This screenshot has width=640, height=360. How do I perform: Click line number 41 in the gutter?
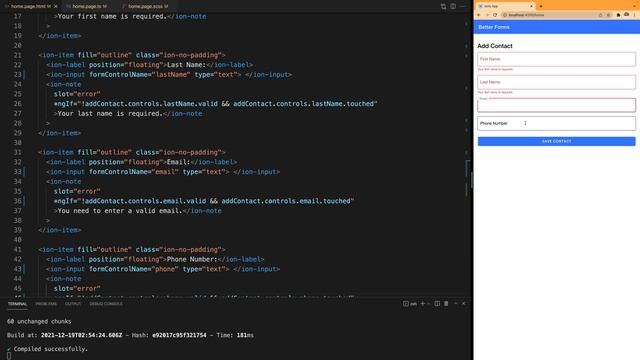click(x=17, y=249)
